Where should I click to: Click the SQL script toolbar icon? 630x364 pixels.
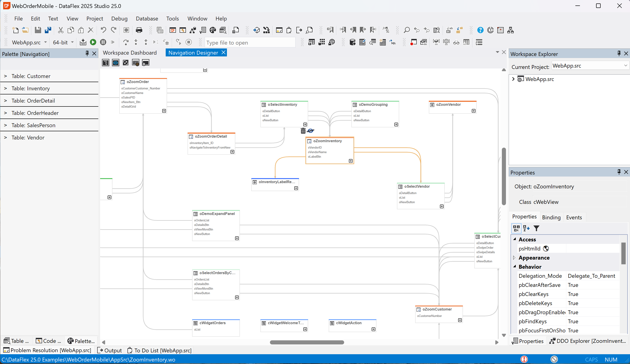click(393, 42)
